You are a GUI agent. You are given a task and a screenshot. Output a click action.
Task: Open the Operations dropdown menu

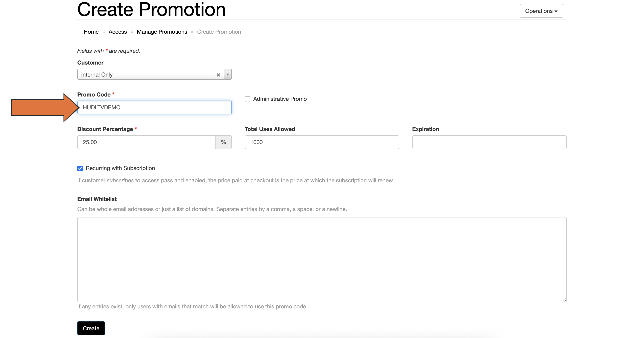[541, 11]
